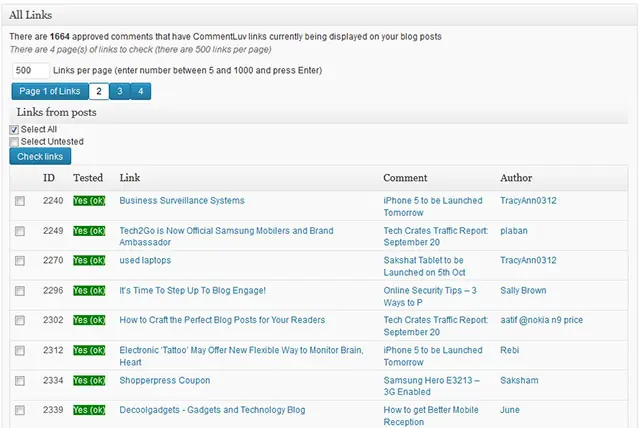Click Yes (ok) status for row 2302
The image size is (640, 428).
point(89,320)
